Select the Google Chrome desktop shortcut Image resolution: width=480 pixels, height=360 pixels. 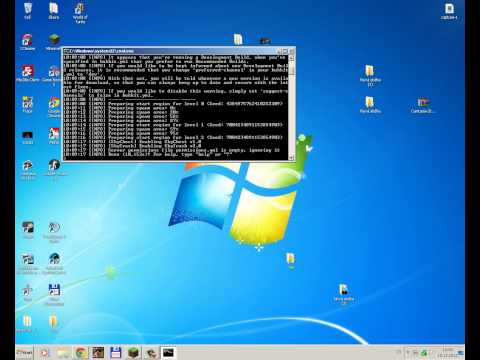tap(54, 107)
